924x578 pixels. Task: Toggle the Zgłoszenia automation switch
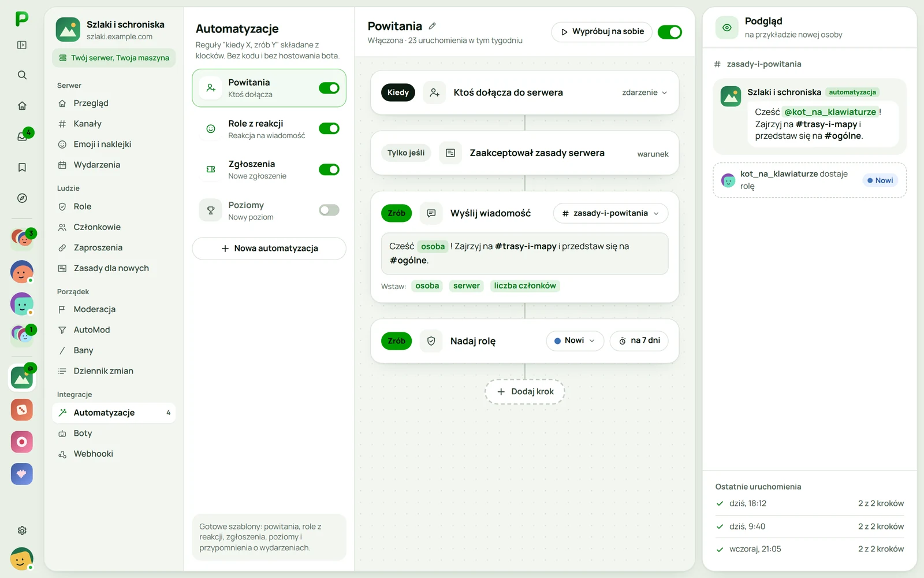click(x=329, y=169)
